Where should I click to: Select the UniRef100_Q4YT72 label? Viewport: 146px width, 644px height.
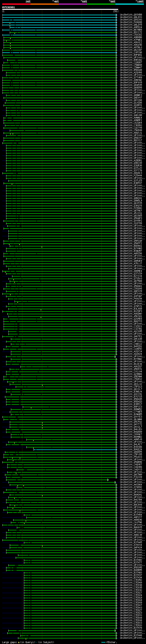131,424
